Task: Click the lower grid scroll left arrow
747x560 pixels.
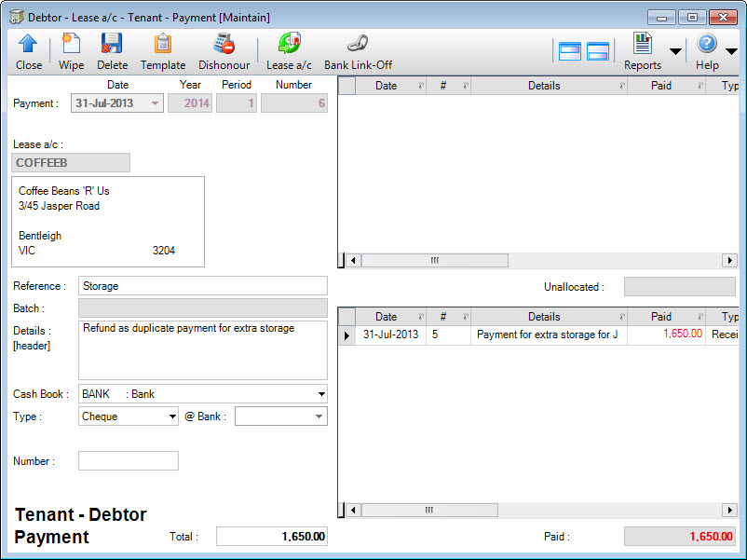Action: click(353, 510)
